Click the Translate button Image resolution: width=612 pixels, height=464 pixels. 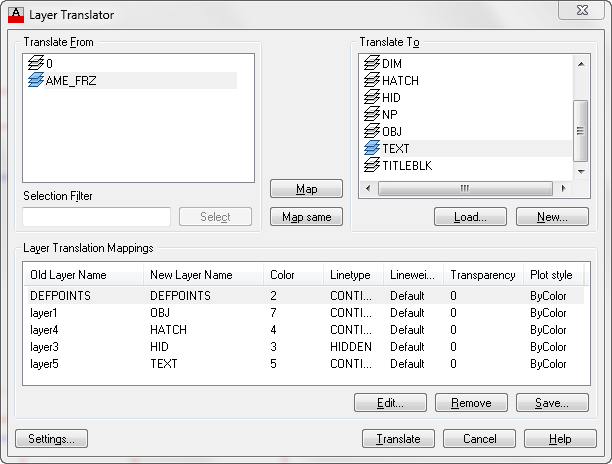[x=398, y=439]
